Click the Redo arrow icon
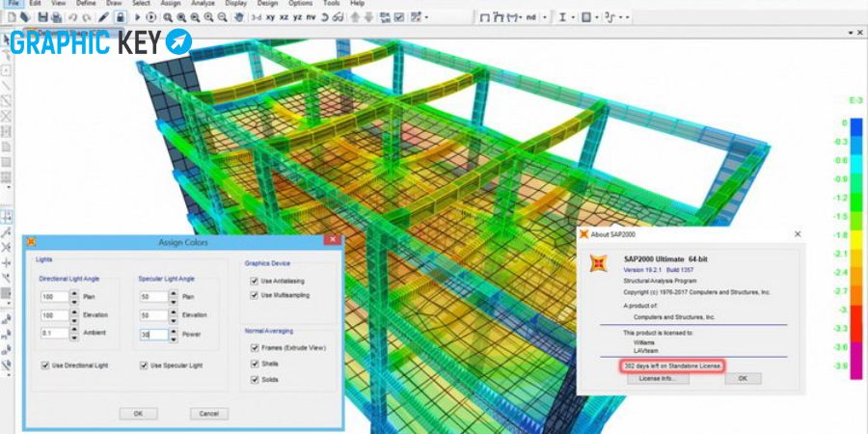868x434 pixels. pos(87,17)
